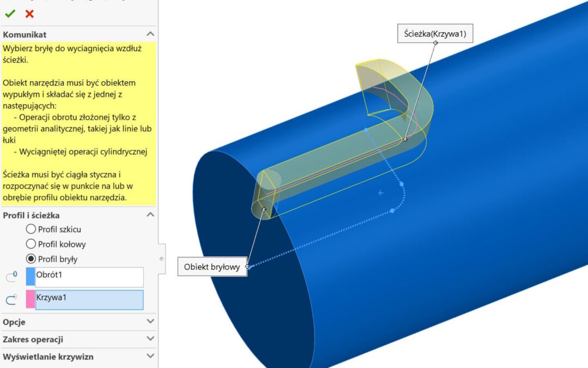Click the tool body icon beside Obrót1
This screenshot has width=588, height=368.
click(11, 277)
